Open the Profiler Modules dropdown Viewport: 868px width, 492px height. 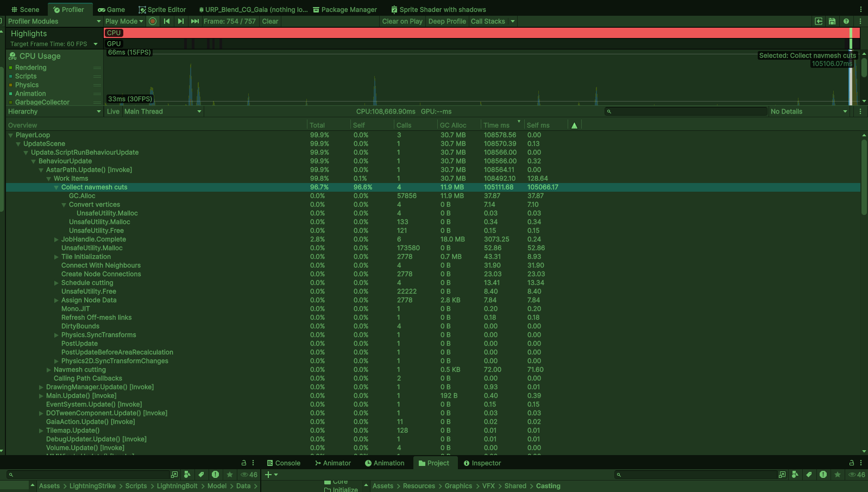(54, 21)
